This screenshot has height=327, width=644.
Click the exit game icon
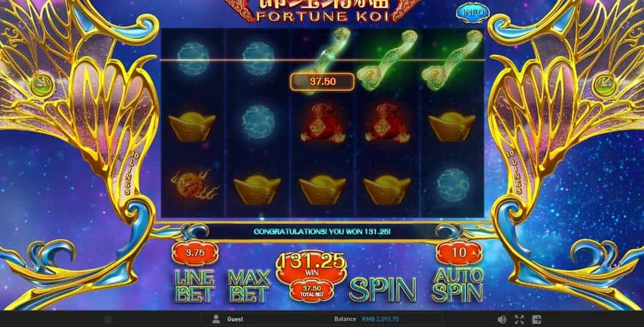(x=537, y=319)
